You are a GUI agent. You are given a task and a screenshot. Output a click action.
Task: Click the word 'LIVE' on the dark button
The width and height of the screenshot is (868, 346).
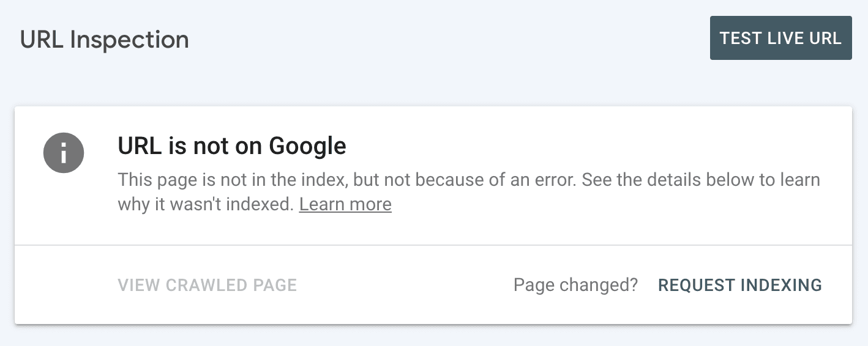point(786,38)
